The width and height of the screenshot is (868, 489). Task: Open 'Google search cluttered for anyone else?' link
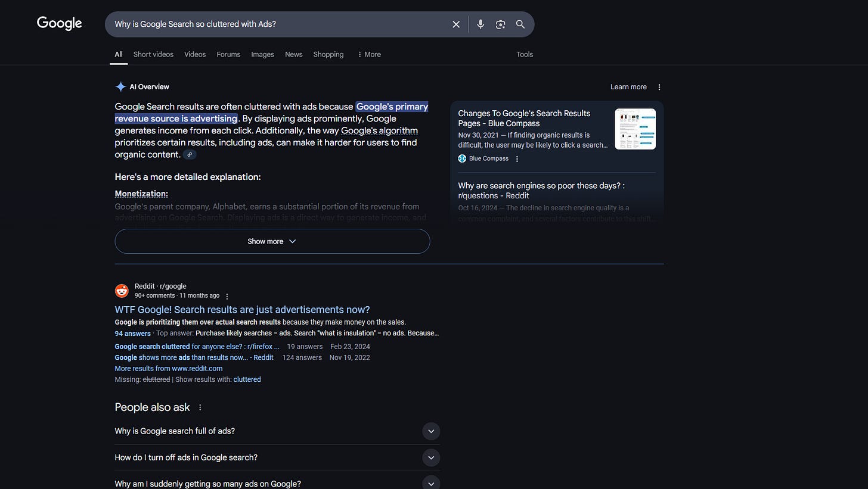(197, 347)
